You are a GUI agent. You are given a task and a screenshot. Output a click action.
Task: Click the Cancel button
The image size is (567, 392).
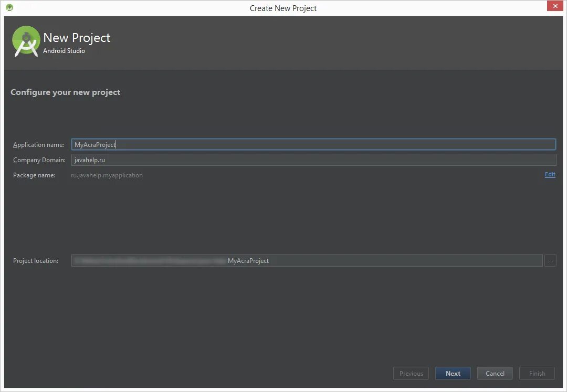tap(495, 373)
